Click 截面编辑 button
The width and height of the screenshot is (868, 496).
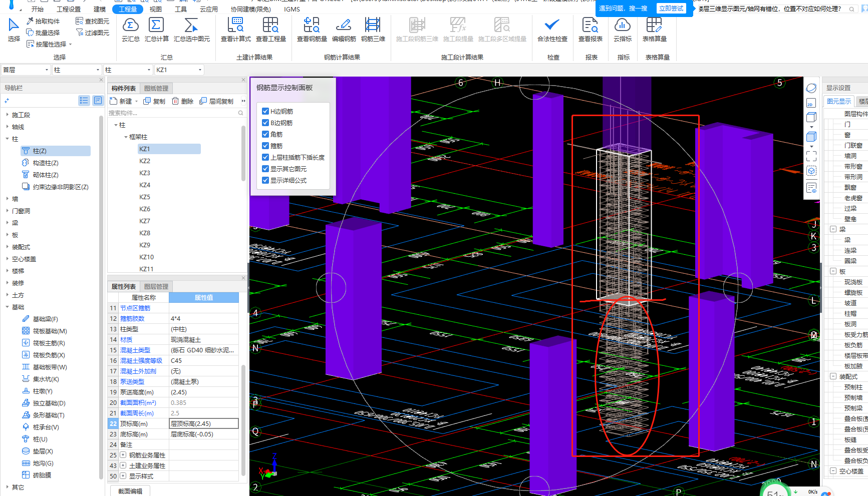[130, 491]
